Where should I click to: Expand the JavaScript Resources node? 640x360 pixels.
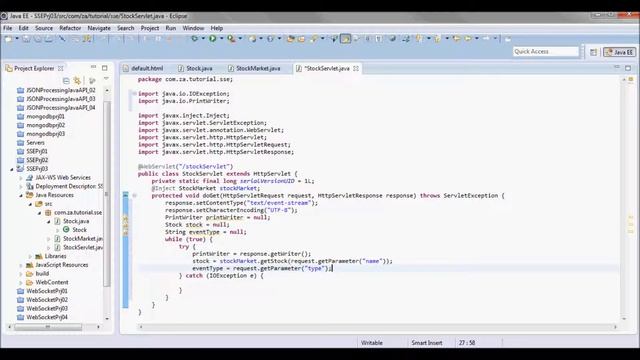(21, 265)
